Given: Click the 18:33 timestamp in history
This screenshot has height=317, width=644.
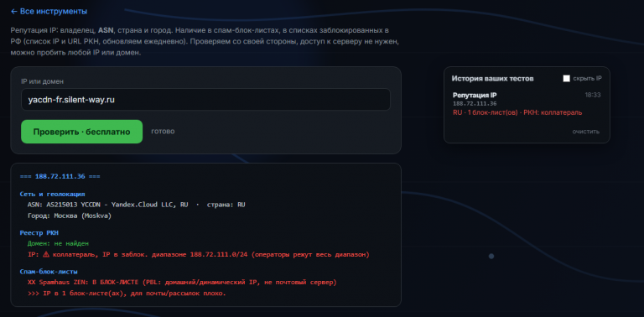Looking at the screenshot, I should 593,96.
